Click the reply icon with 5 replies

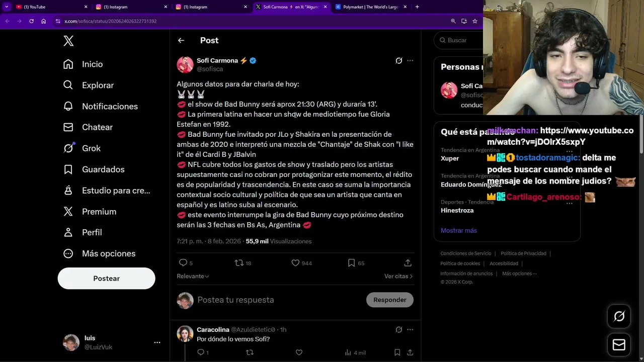click(x=183, y=262)
